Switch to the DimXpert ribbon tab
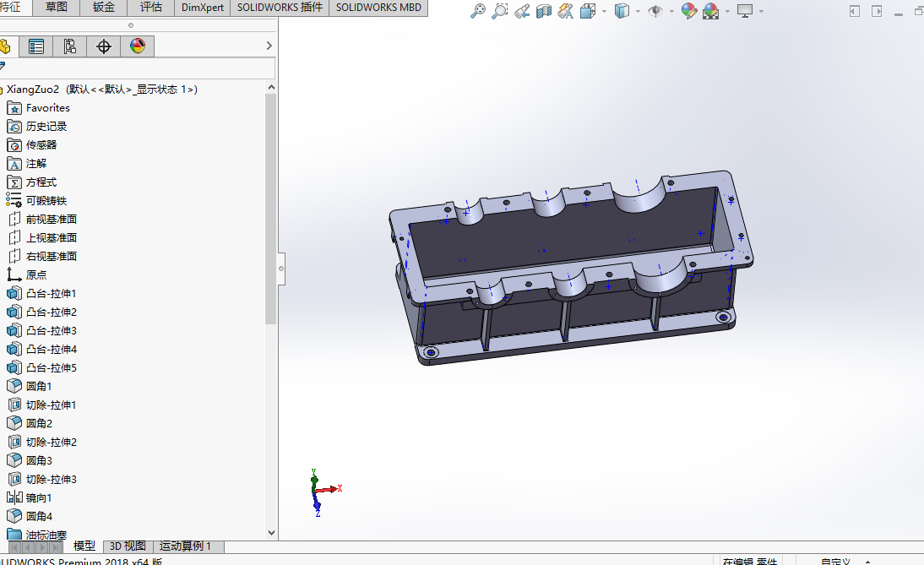This screenshot has width=924, height=565. click(x=202, y=8)
